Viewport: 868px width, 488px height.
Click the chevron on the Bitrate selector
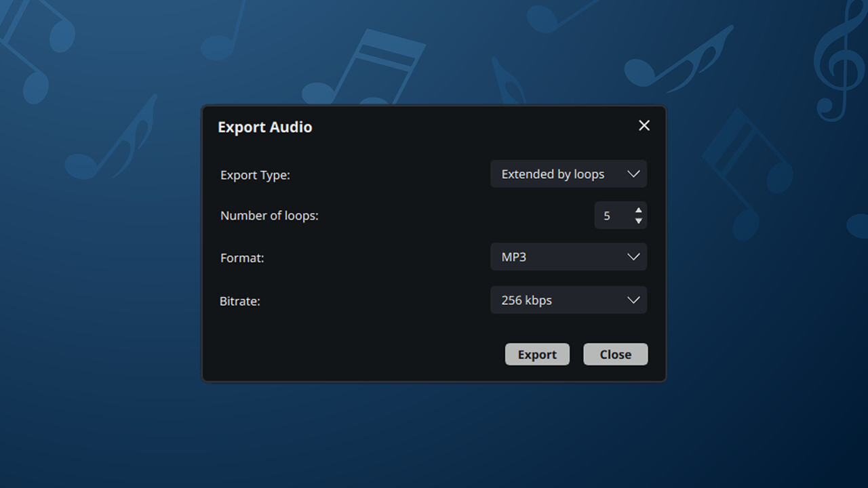point(633,300)
